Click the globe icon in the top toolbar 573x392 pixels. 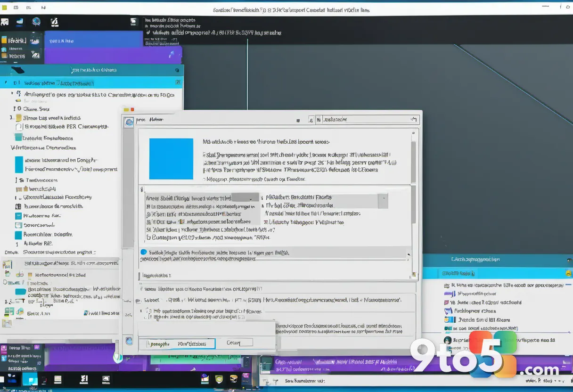pos(36,22)
